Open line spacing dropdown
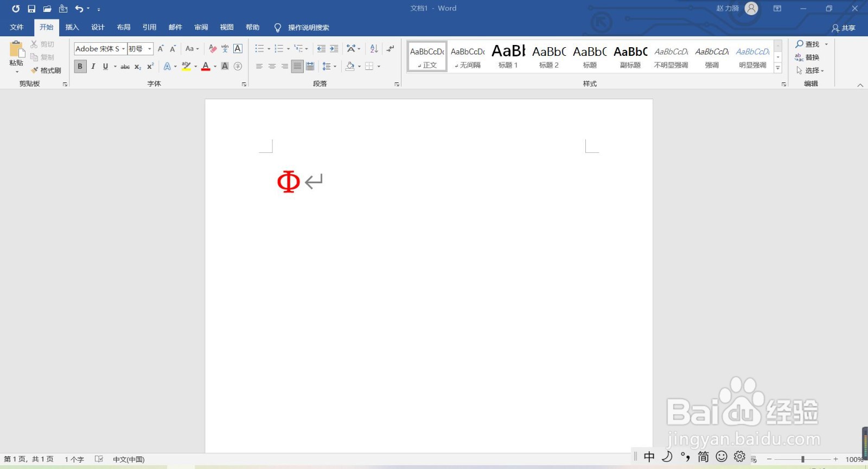The height and width of the screenshot is (469, 868). (x=329, y=67)
